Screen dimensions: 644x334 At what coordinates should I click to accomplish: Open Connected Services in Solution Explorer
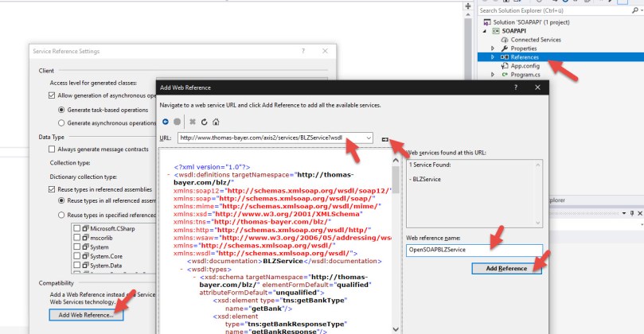click(535, 39)
